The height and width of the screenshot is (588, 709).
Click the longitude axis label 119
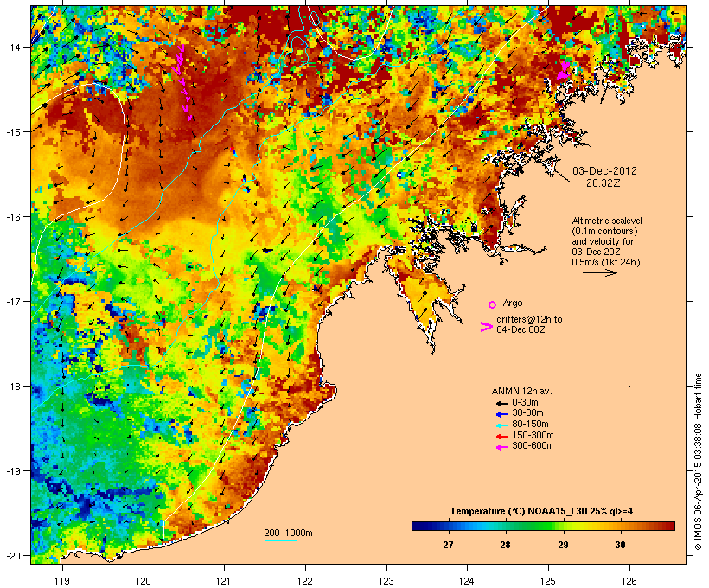62,581
